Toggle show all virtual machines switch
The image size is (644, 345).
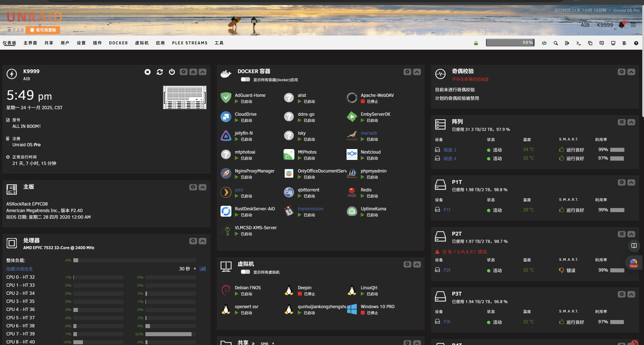pyautogui.click(x=245, y=272)
